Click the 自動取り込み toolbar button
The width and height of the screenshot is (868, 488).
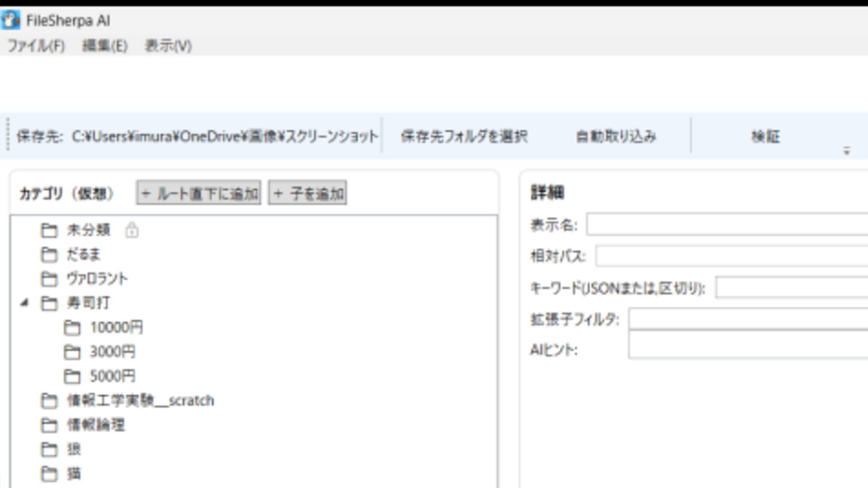click(616, 136)
